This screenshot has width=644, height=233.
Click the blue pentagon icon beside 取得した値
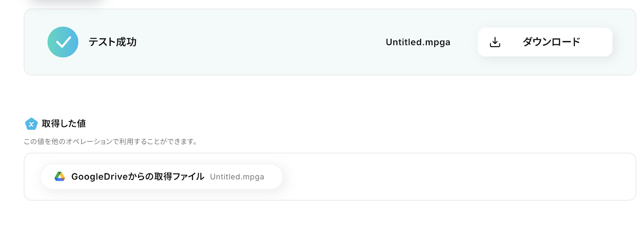[31, 124]
